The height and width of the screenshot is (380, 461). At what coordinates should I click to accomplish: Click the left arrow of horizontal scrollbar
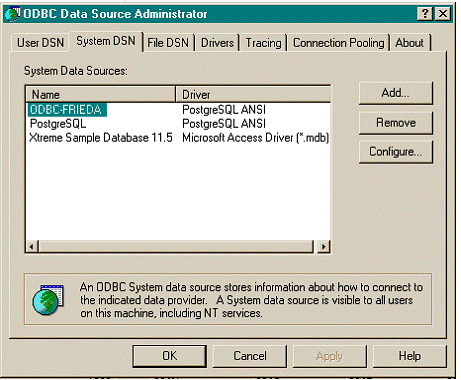point(32,247)
